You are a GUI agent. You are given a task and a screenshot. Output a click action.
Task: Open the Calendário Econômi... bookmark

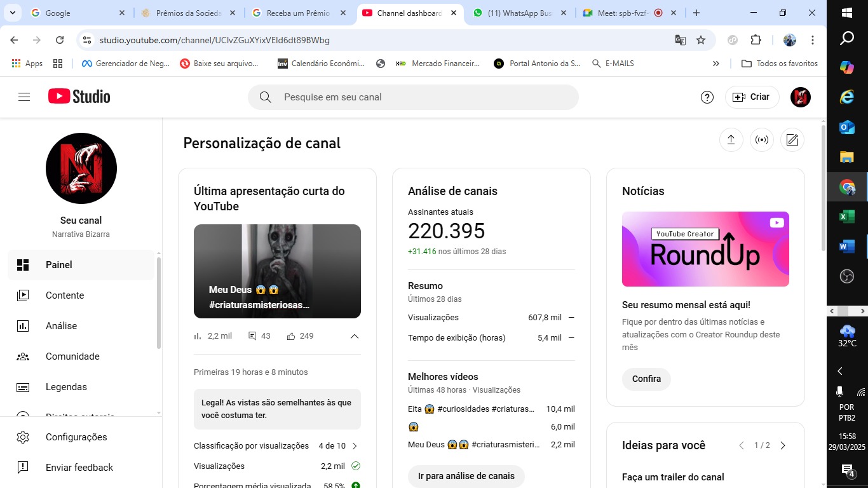click(322, 64)
